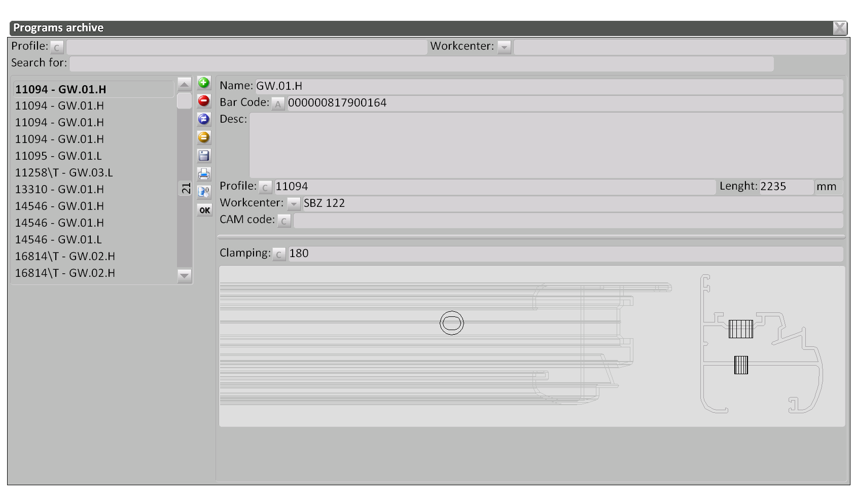Print the program using the printer icon

[x=204, y=174]
